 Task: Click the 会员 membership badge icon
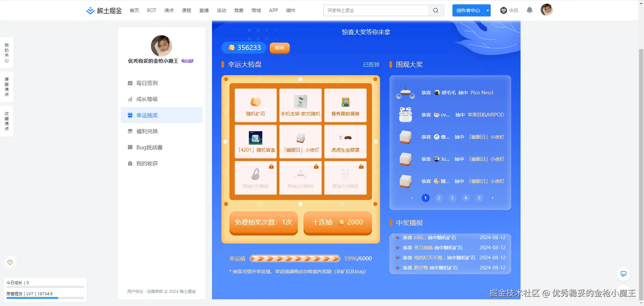tap(503, 10)
